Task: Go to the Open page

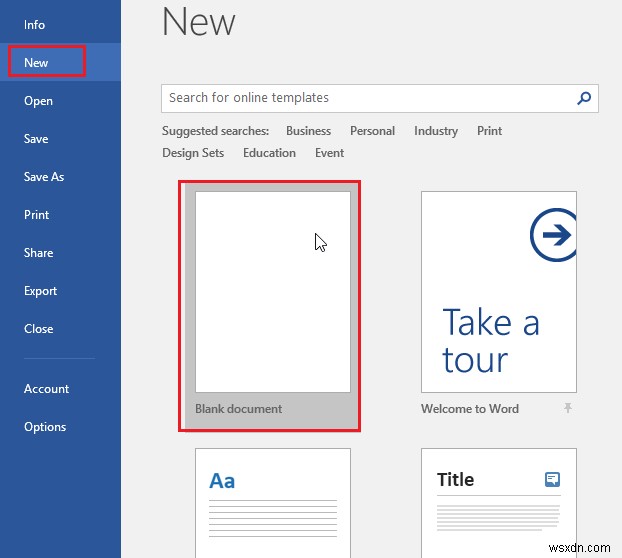Action: [38, 101]
